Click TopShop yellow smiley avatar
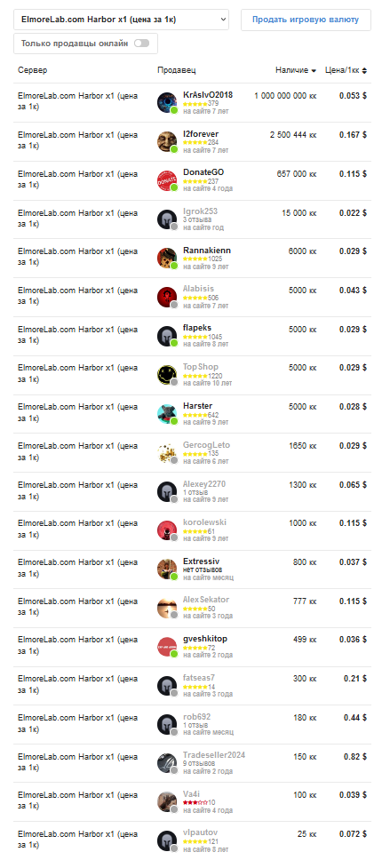This screenshot has height=868, width=390. click(167, 375)
